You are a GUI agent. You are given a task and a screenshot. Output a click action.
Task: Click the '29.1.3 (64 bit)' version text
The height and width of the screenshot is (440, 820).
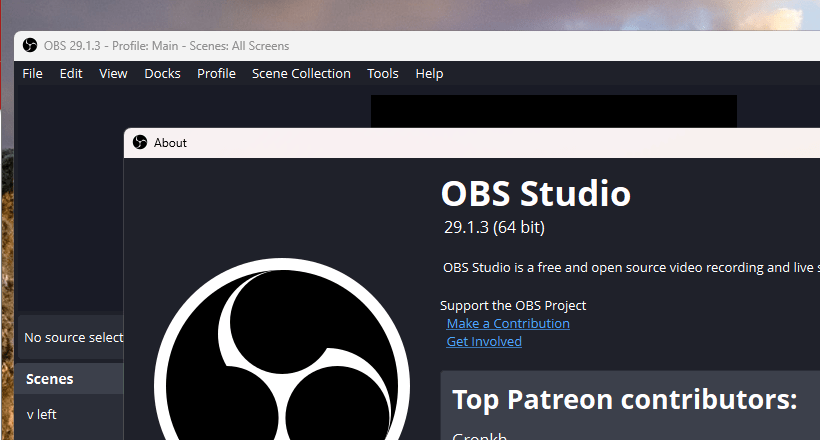click(x=494, y=228)
